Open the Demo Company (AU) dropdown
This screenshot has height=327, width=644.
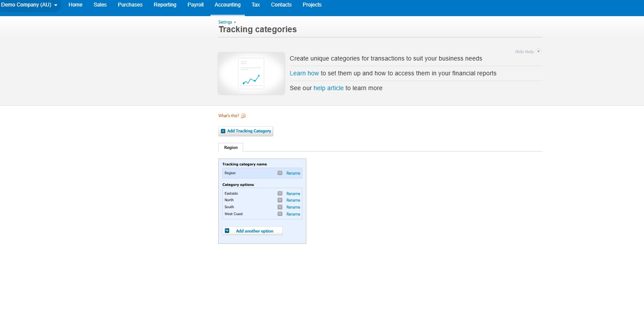click(x=28, y=5)
